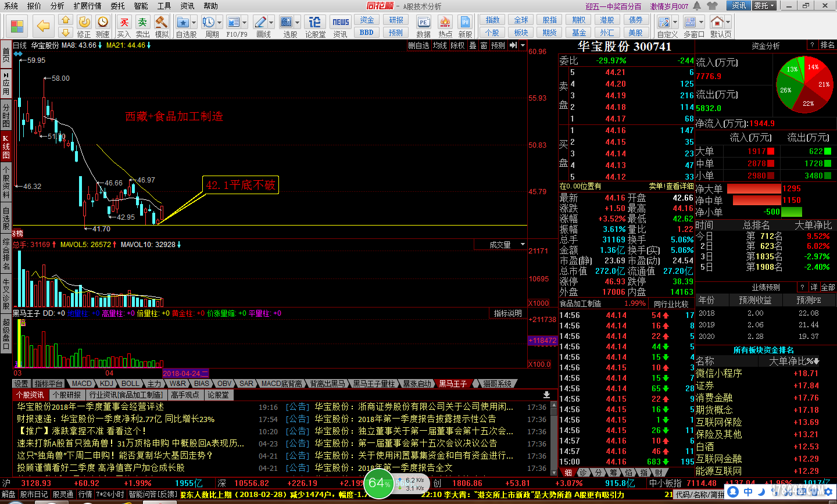Open the 测速 speed test clock icon
This screenshot has height=504, width=837.
[x=103, y=22]
